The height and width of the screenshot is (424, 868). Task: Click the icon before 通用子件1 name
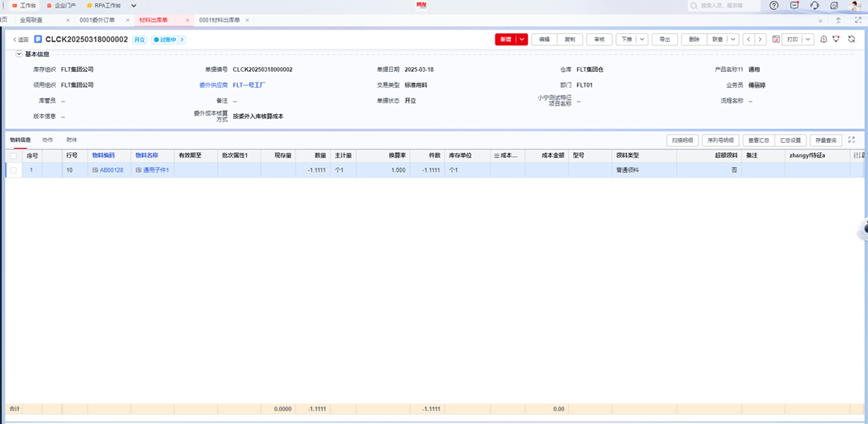tap(139, 170)
